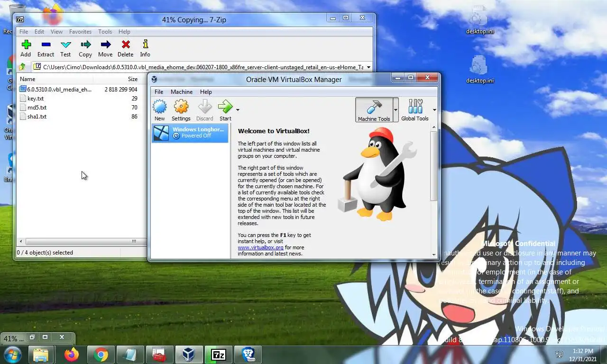
Task: Click the VirtualBox welcome pane vertical scrollbar
Action: tap(434, 166)
